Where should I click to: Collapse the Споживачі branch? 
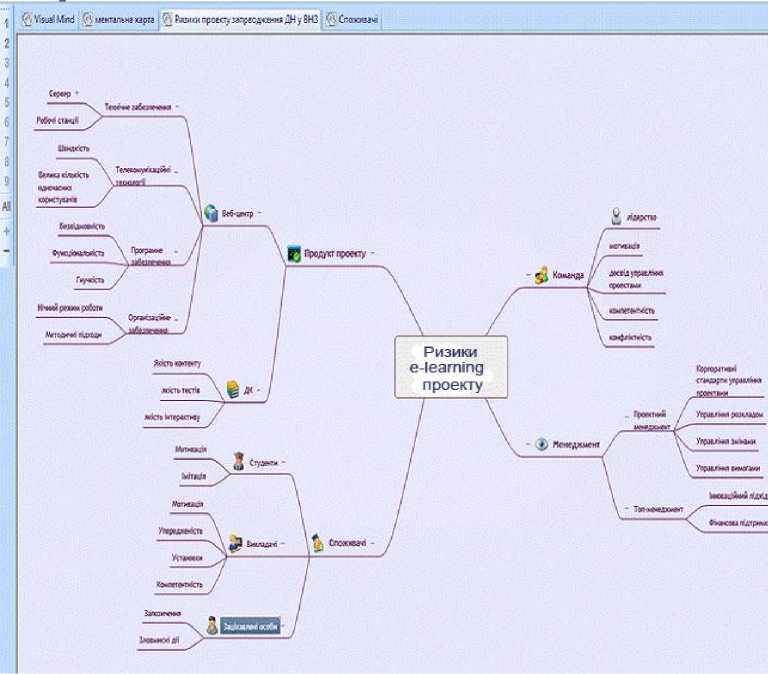coord(372,543)
